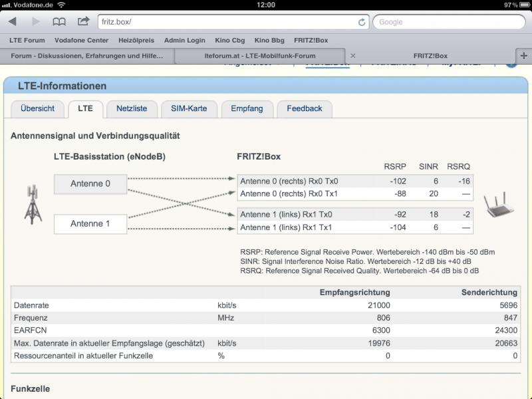Tap the battery indicator in status bar
The width and height of the screenshot is (532, 399).
click(525, 5)
